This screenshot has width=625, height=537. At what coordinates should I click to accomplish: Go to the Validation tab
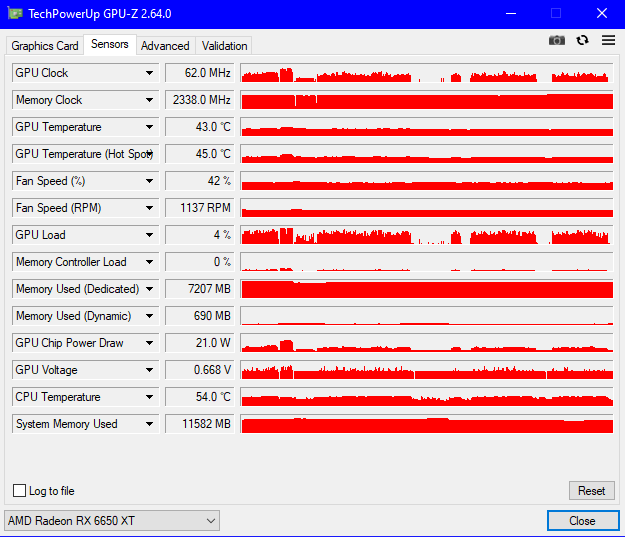224,46
